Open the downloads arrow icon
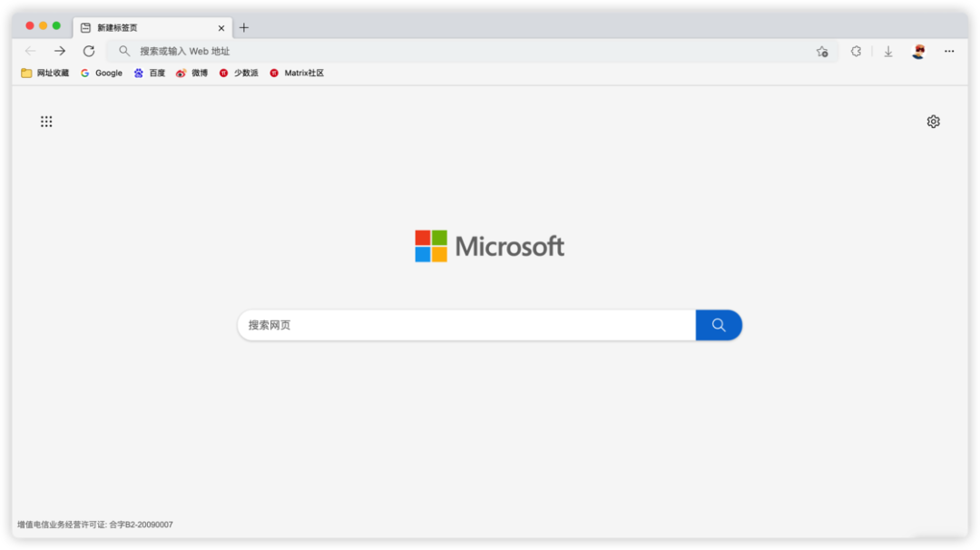Image resolution: width=980 pixels, height=550 pixels. 888,52
